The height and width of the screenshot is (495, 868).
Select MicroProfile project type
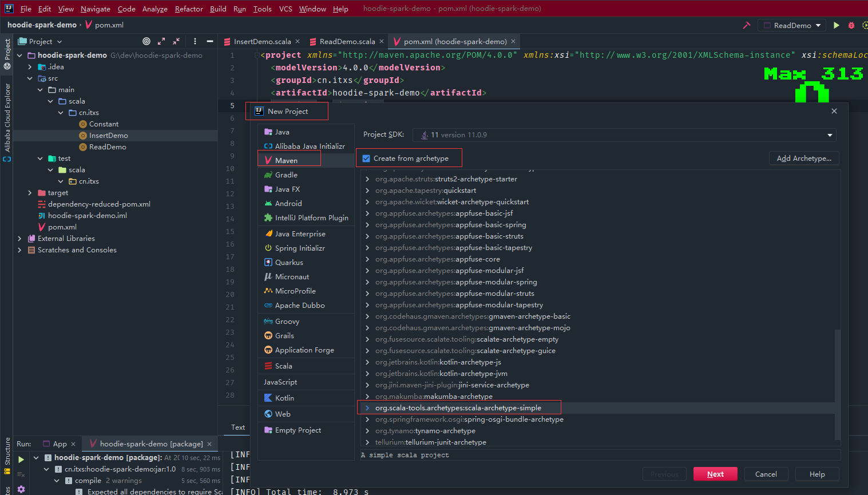(306, 291)
